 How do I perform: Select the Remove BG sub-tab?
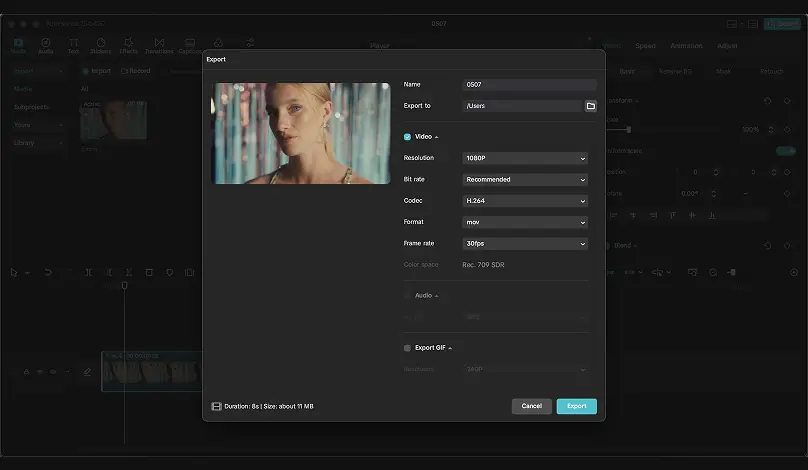(x=675, y=72)
